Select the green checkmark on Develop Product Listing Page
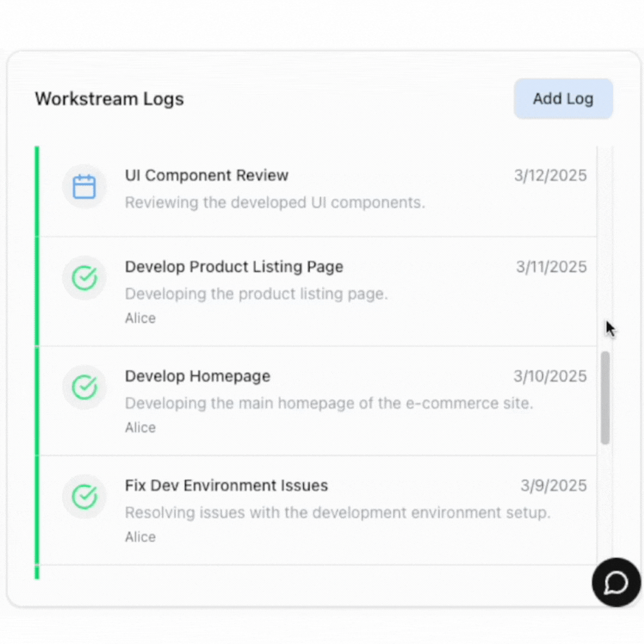The image size is (644, 644). pyautogui.click(x=84, y=277)
